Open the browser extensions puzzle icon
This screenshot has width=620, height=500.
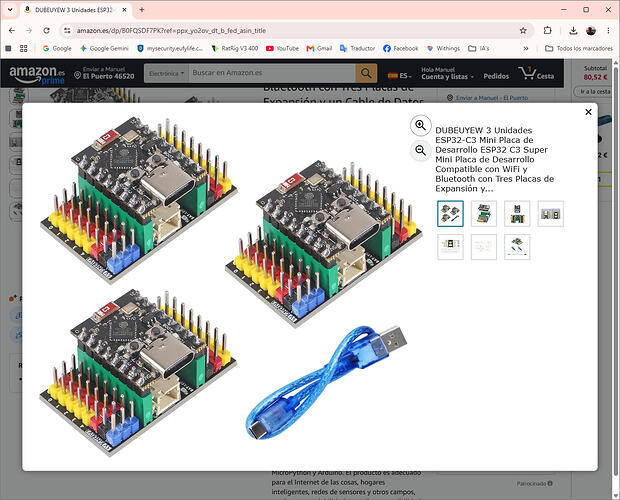coord(547,30)
